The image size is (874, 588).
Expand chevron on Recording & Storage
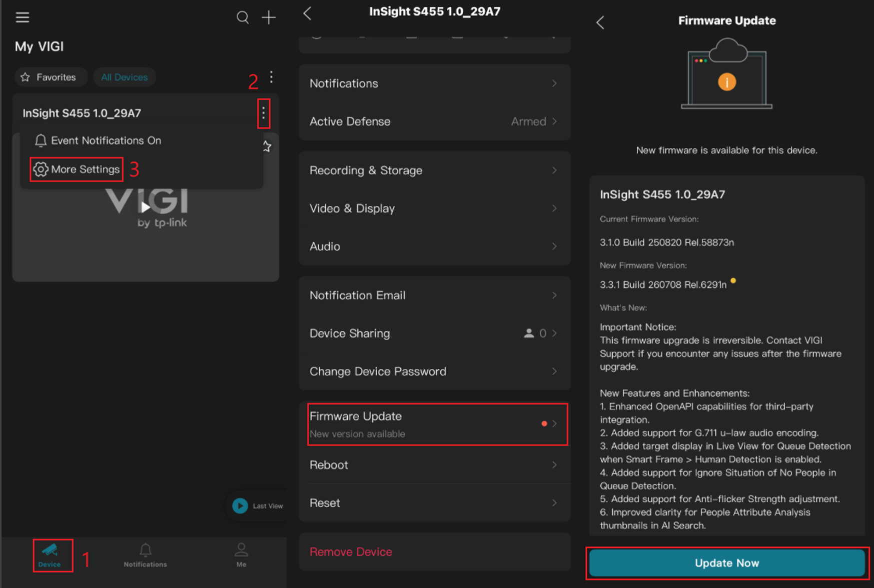tap(554, 170)
